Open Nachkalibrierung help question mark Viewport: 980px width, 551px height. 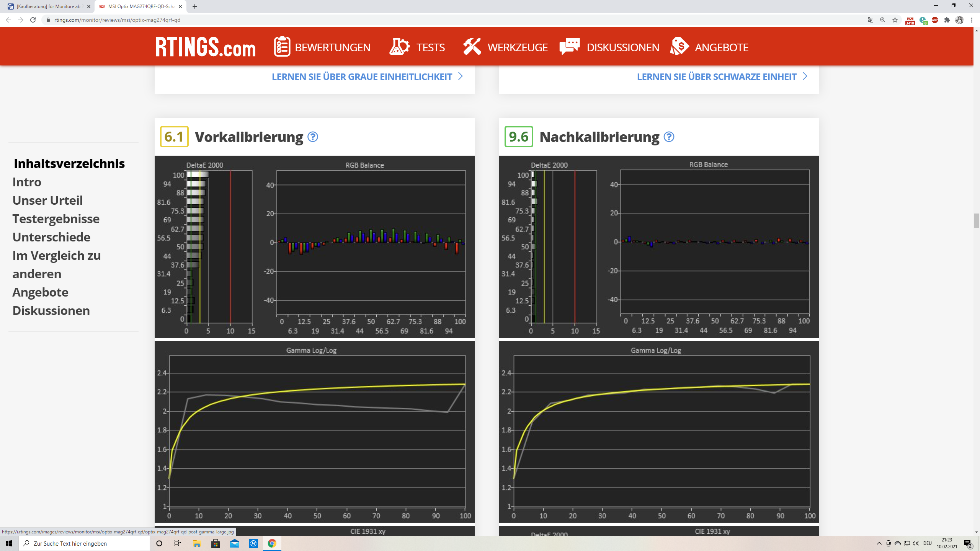[x=669, y=137]
